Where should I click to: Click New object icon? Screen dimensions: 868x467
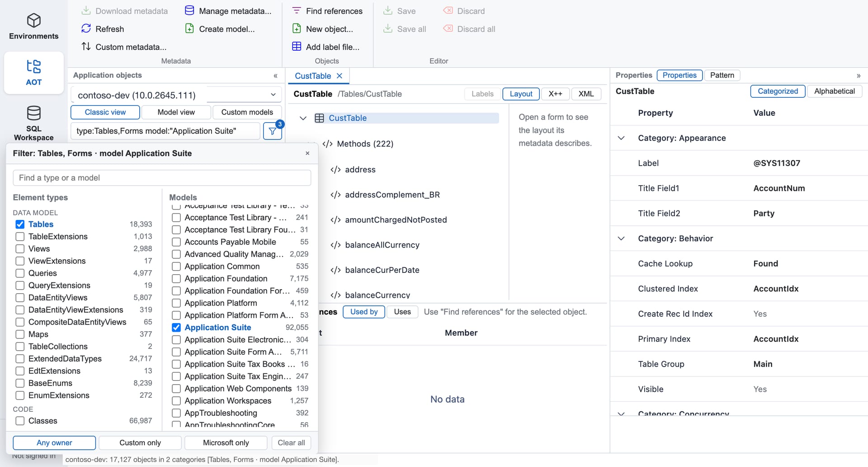pos(297,29)
